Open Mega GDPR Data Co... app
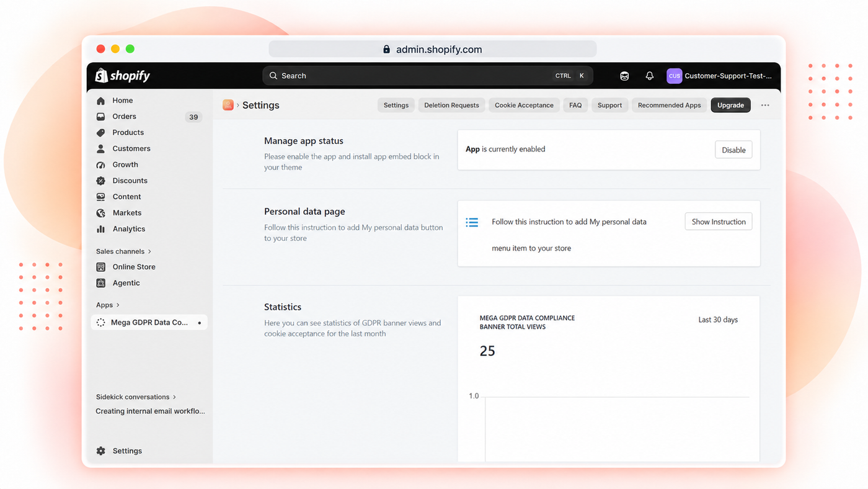 pyautogui.click(x=149, y=323)
